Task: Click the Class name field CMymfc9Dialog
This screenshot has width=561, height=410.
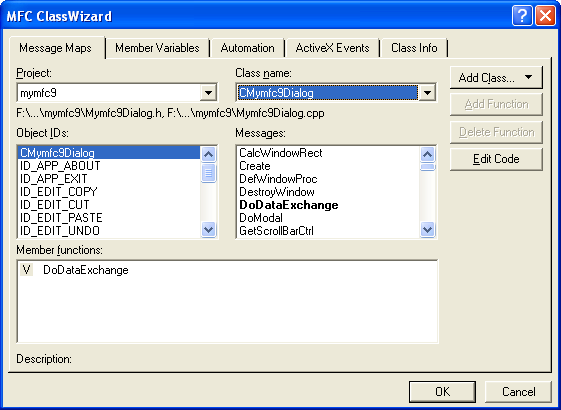Action: pyautogui.click(x=336, y=93)
